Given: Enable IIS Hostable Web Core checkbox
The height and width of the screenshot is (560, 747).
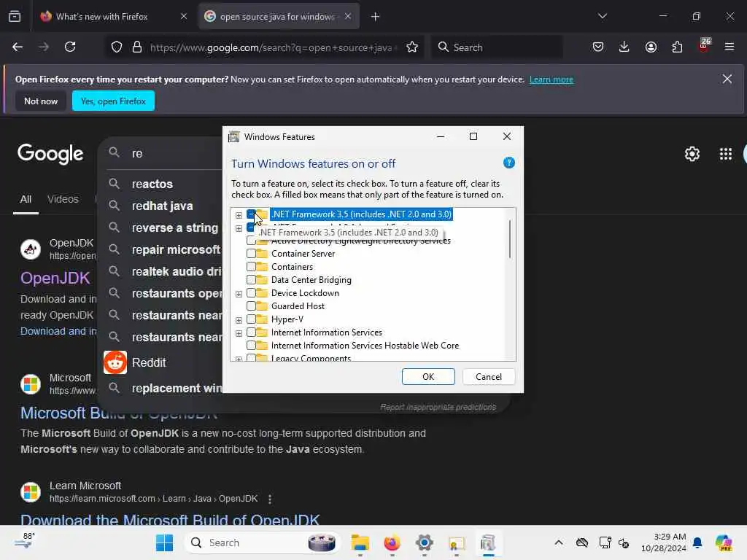Looking at the screenshot, I should coord(251,345).
